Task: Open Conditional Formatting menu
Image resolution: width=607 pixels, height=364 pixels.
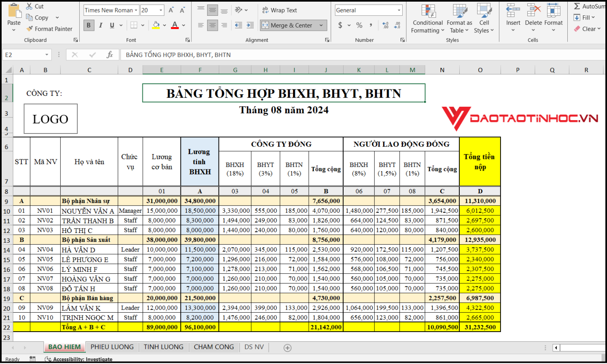Action: (428, 19)
